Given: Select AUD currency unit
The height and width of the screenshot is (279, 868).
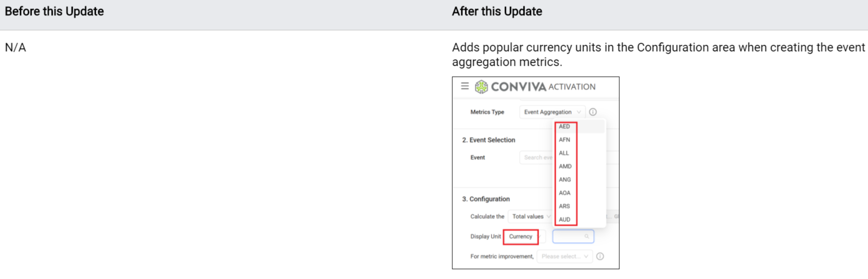Looking at the screenshot, I should [x=565, y=219].
